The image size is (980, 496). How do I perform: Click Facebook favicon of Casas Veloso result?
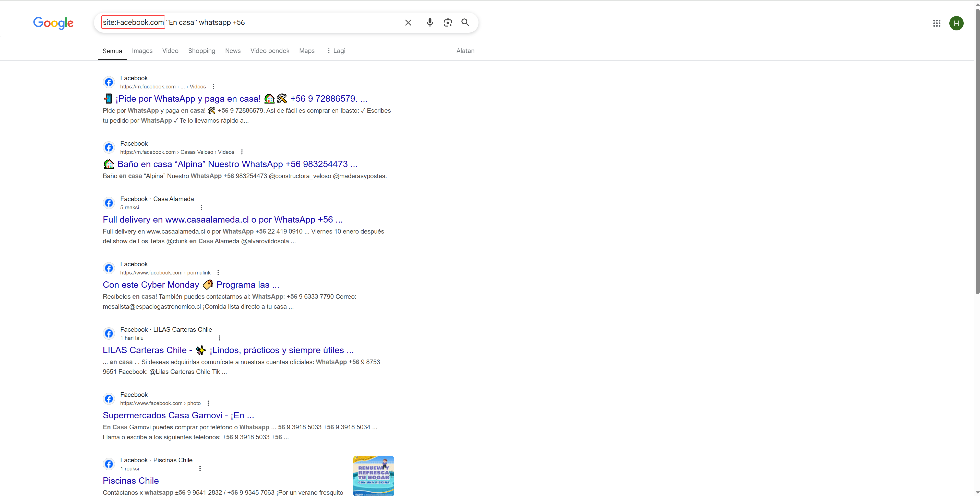109,148
